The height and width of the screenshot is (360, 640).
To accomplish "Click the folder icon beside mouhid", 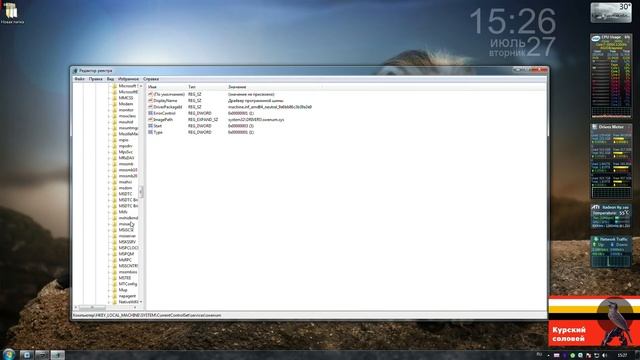I will click(115, 122).
